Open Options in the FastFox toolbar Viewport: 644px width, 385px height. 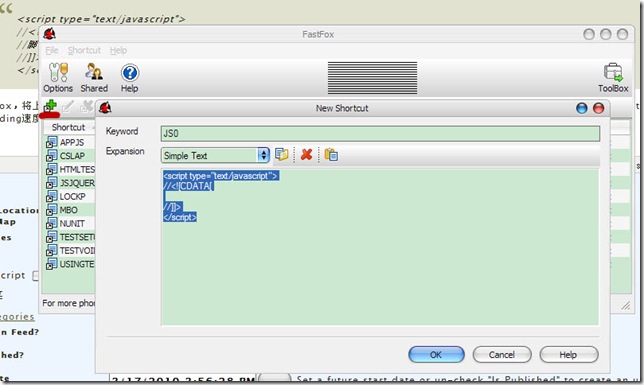point(58,78)
